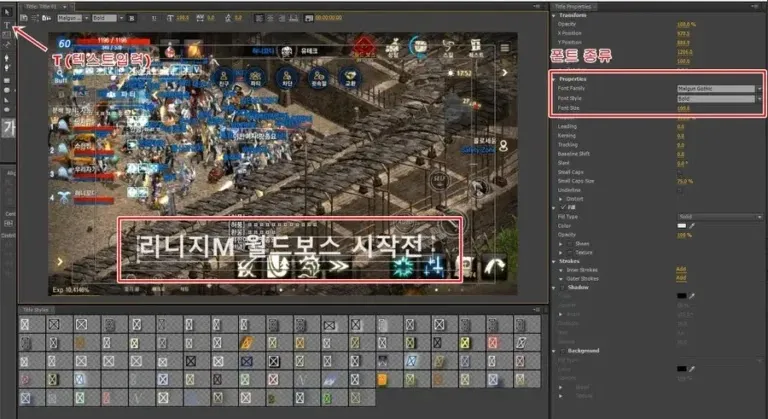Align text right in title toolbar

282,18
